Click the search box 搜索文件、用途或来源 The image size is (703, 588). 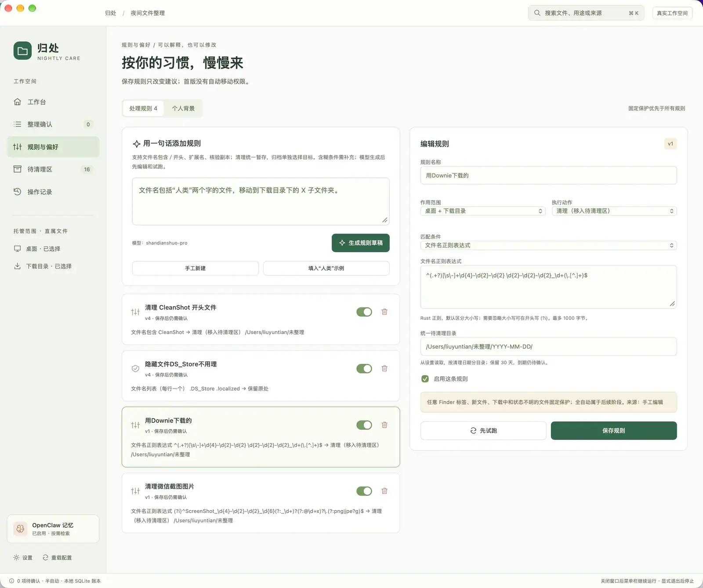click(x=586, y=13)
